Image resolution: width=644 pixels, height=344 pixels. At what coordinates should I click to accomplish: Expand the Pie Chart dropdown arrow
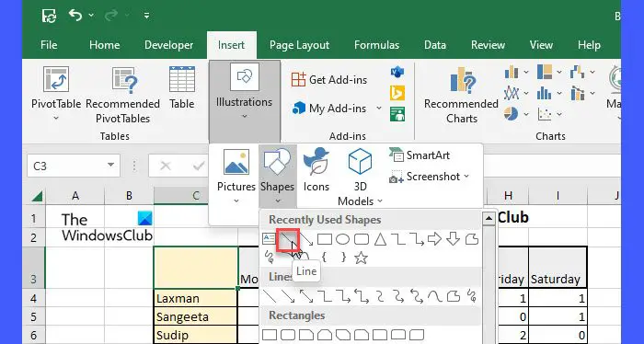[x=526, y=114]
